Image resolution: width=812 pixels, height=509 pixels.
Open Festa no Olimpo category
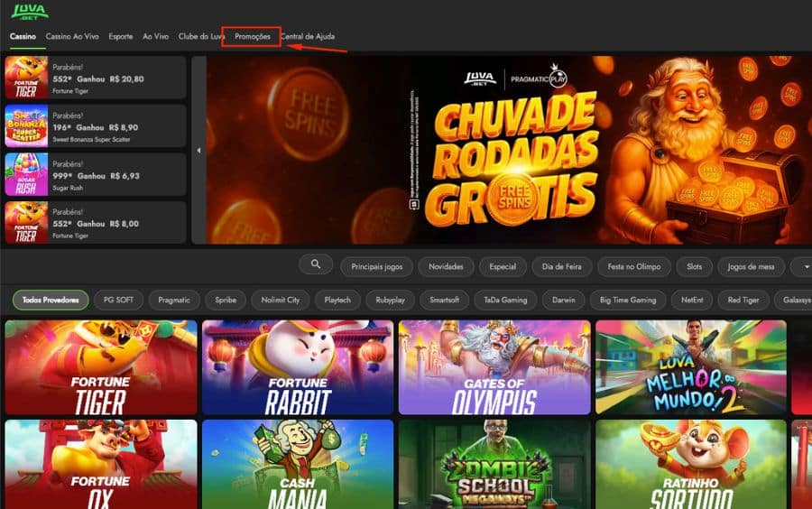(x=634, y=266)
